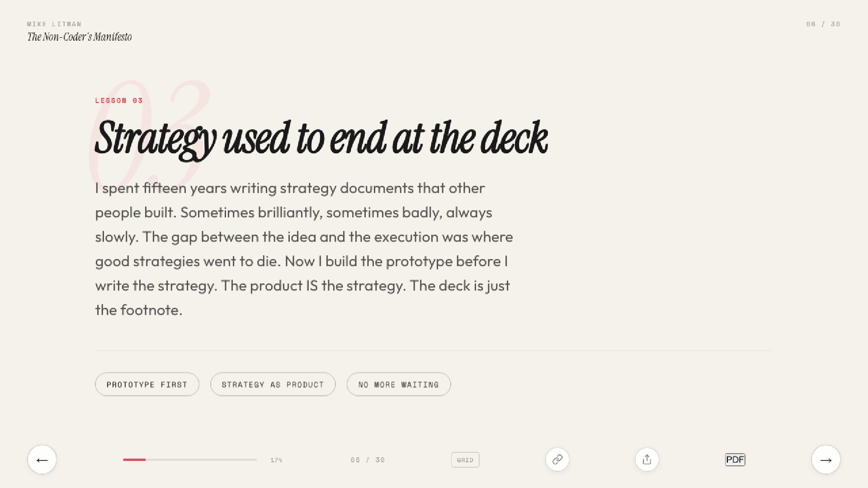Select the PROTOTYPE FIRST tag
This screenshot has width=868, height=488.
tap(147, 385)
